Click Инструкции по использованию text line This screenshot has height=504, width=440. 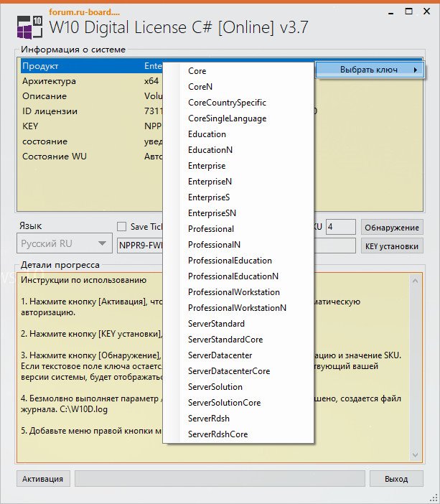pyautogui.click(x=83, y=280)
